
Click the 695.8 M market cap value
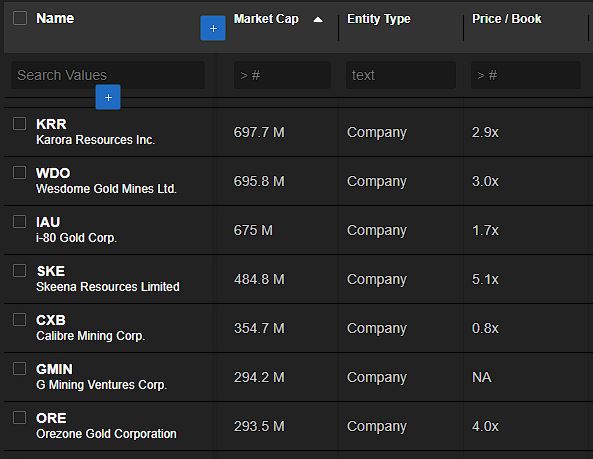tap(259, 181)
